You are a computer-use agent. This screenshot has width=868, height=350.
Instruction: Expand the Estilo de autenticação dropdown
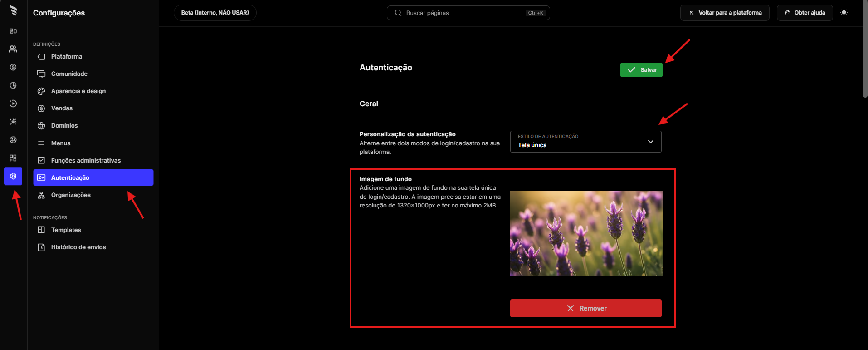pyautogui.click(x=585, y=142)
